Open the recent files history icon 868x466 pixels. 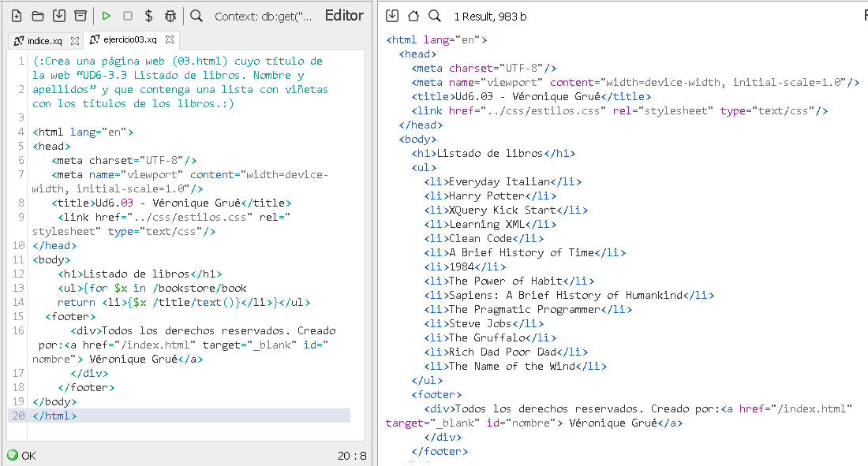tap(80, 16)
